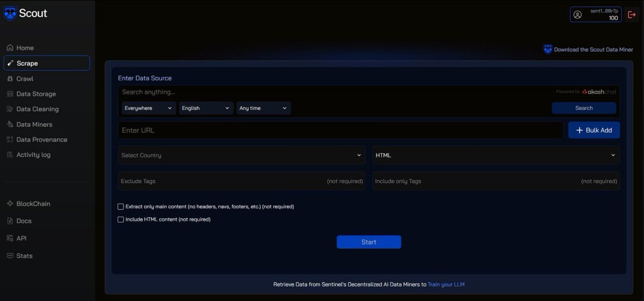Image resolution: width=644 pixels, height=301 pixels.
Task: Click the Stats chart icon
Action: 10,256
